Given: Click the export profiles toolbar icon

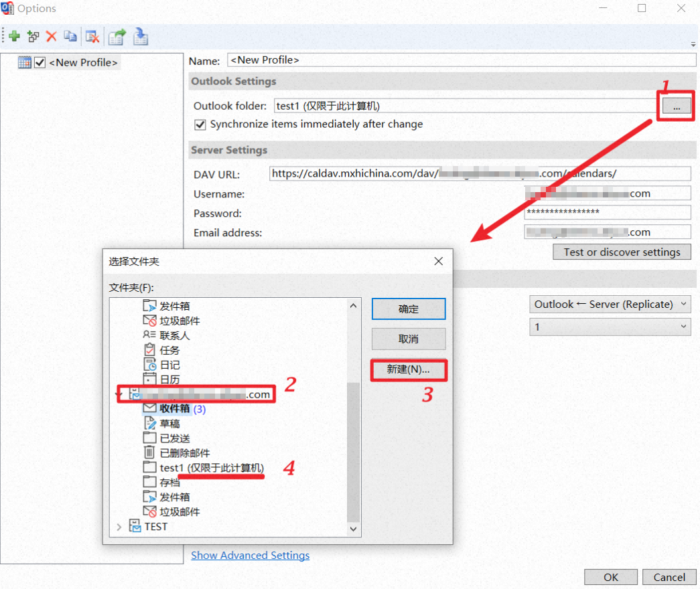Looking at the screenshot, I should pos(117,37).
